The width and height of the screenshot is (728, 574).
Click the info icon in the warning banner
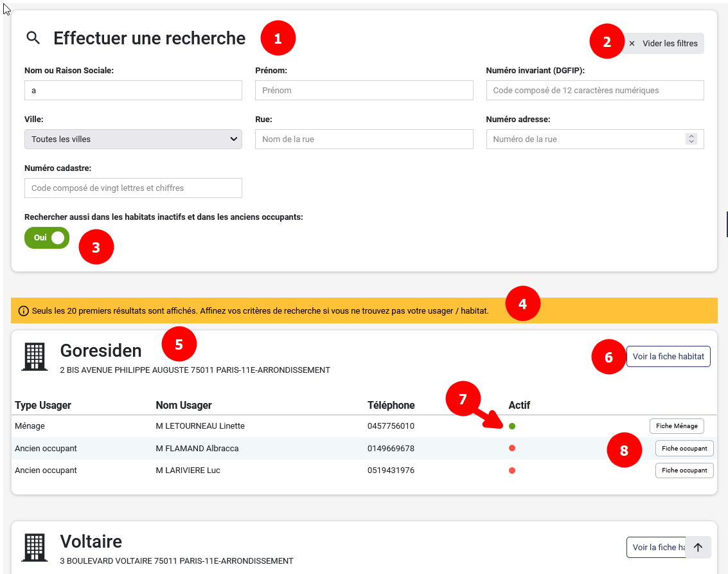pyautogui.click(x=23, y=310)
